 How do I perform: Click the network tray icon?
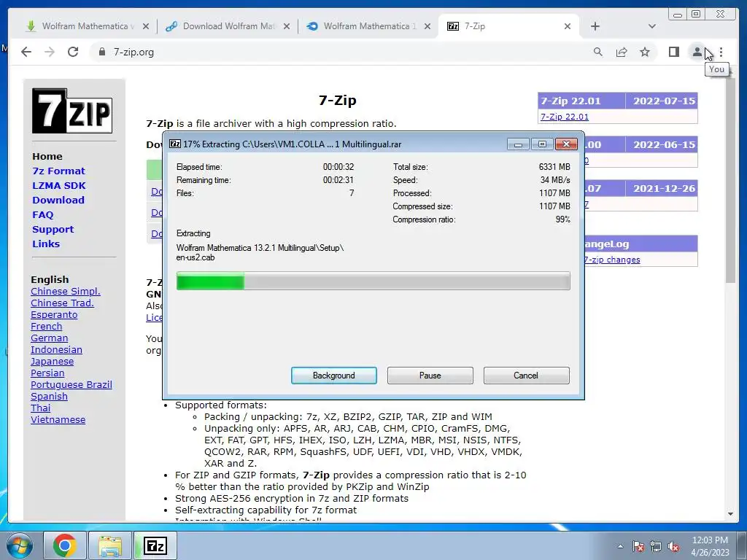pyautogui.click(x=656, y=546)
